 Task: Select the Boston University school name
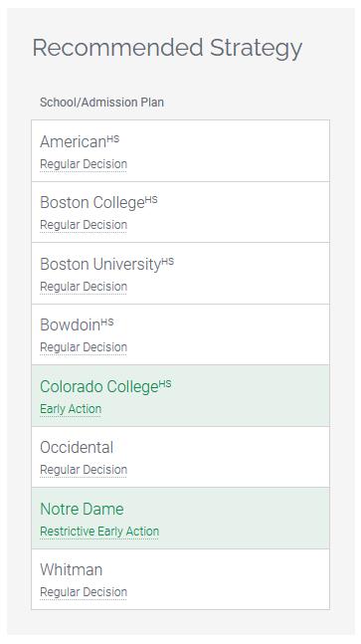(x=100, y=264)
